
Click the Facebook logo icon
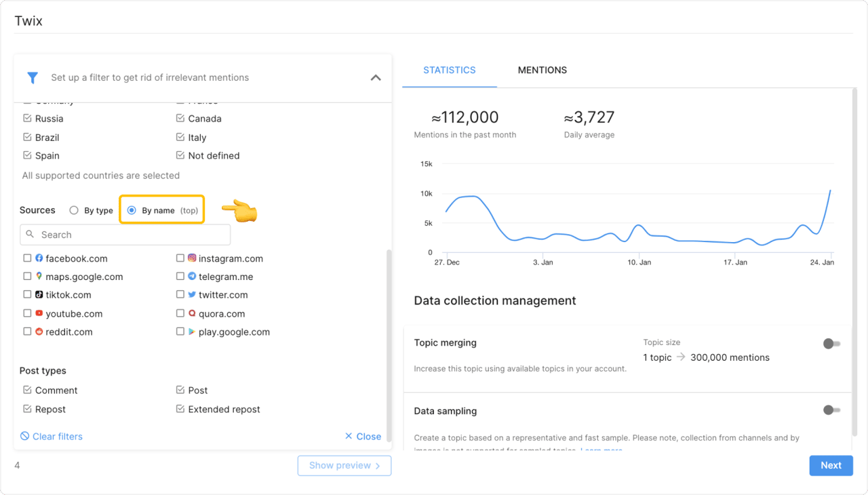39,258
